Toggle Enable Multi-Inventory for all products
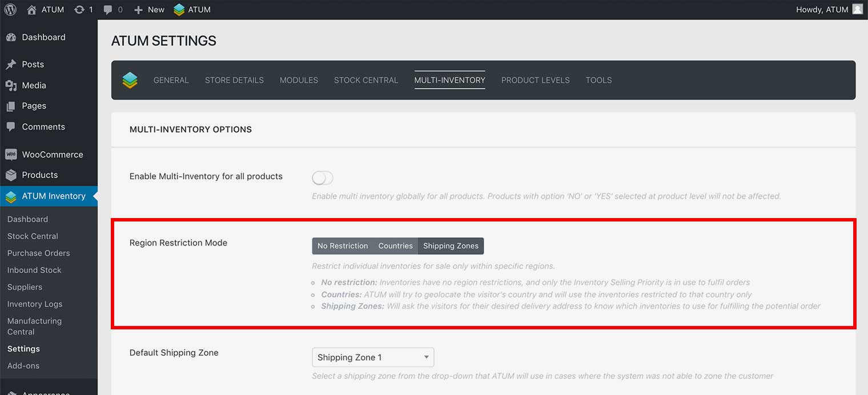868x395 pixels. pyautogui.click(x=322, y=178)
